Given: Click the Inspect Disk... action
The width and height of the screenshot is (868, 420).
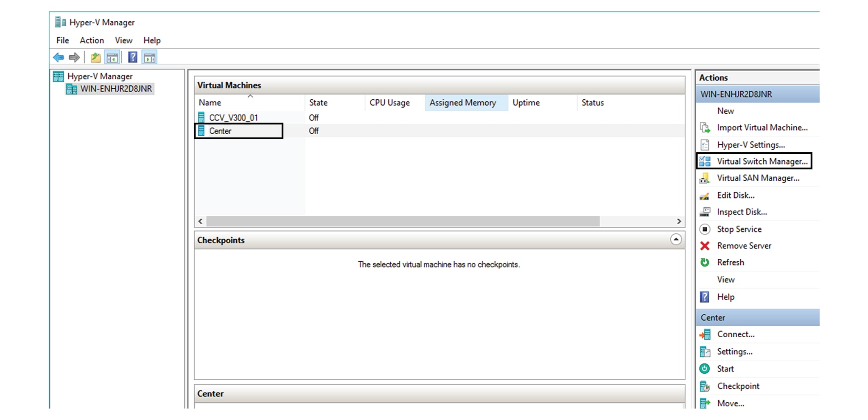Looking at the screenshot, I should (742, 212).
